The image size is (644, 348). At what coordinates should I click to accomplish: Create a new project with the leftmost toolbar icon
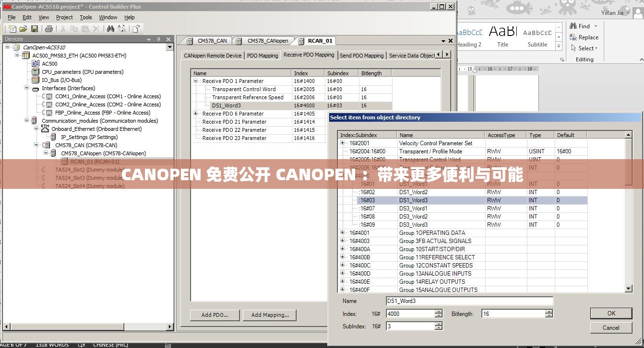(x=12, y=29)
